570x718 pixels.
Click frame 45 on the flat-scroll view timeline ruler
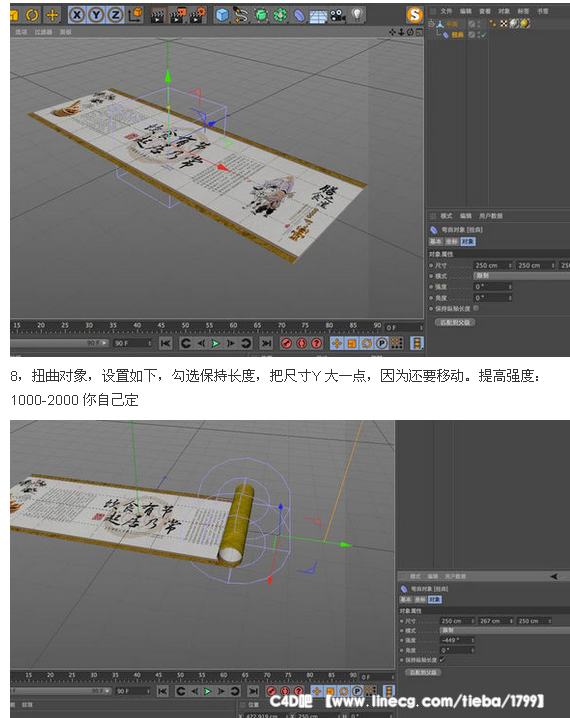(161, 326)
